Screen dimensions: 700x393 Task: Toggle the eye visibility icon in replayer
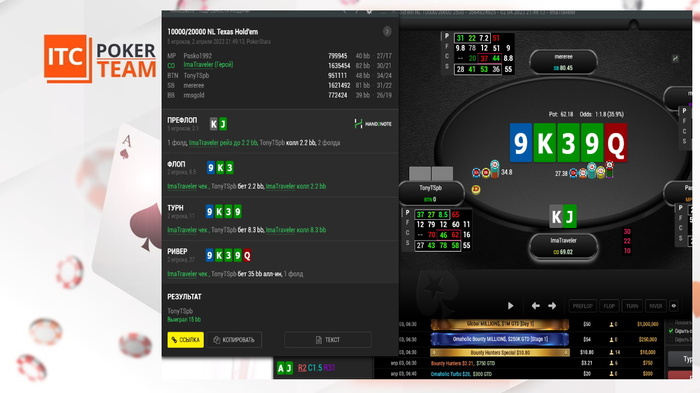point(674,306)
